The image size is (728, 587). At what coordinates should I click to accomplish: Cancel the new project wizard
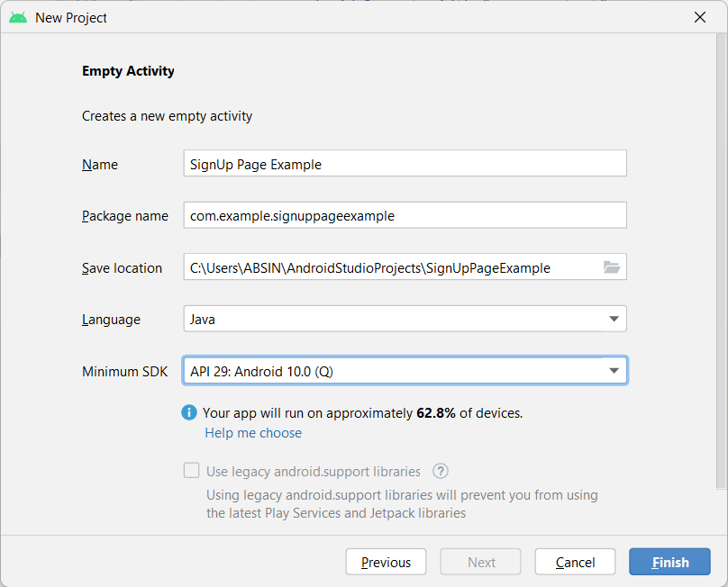[x=575, y=562]
